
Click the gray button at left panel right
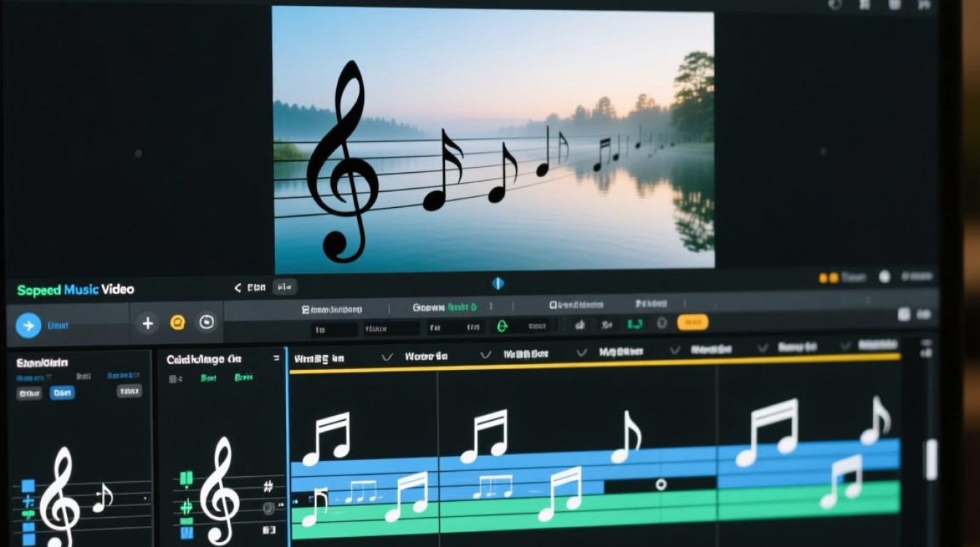click(x=129, y=391)
